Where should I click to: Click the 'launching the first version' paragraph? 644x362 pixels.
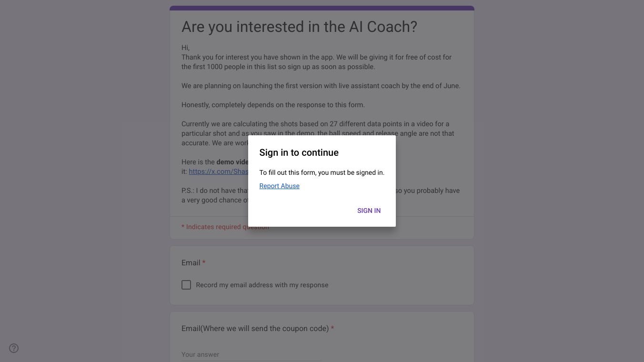coord(321,86)
